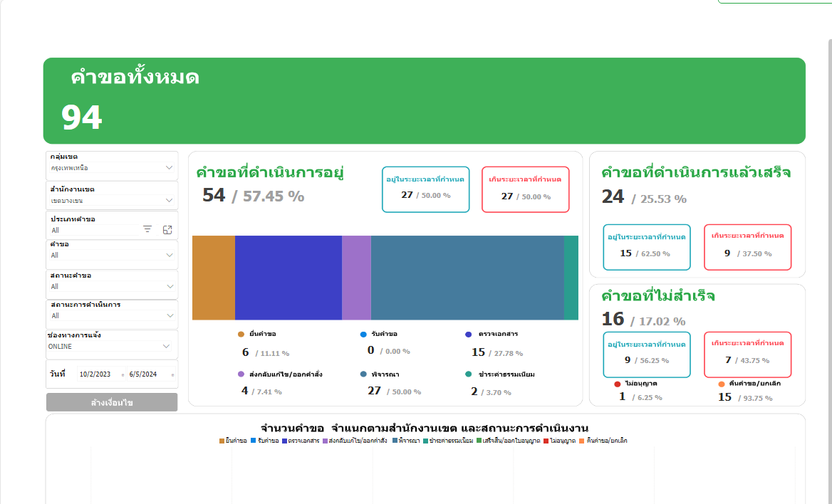
Task: Click the focus mode icon in ประเภทคำขอ
Action: 167,229
